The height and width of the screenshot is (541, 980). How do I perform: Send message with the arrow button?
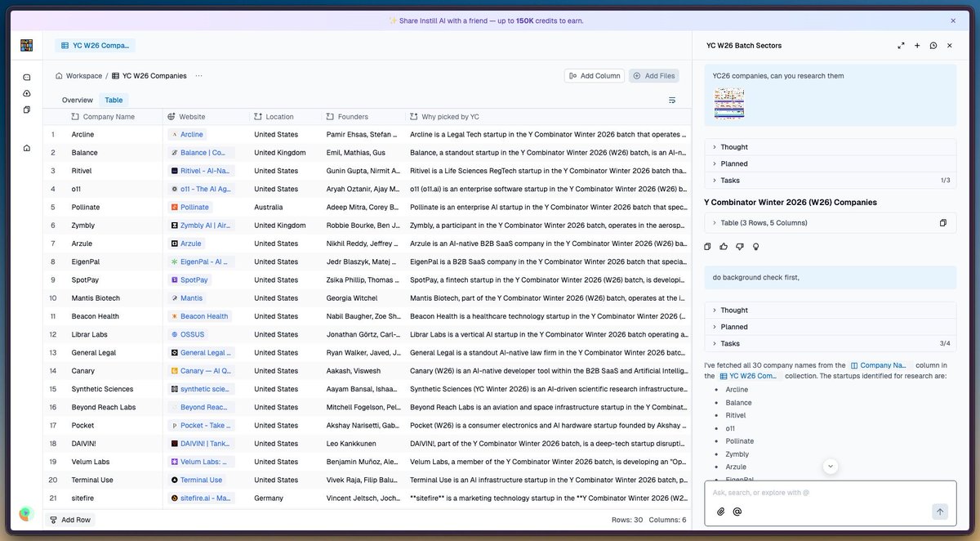coord(940,512)
